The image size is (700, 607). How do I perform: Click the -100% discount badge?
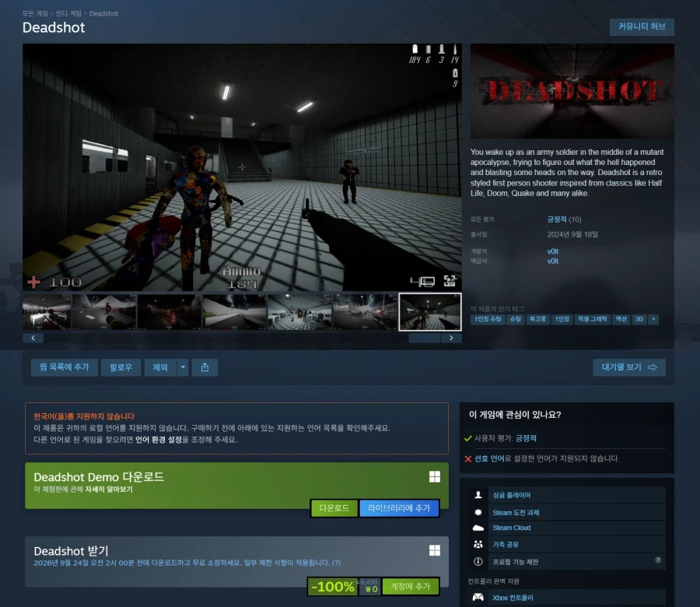point(333,587)
